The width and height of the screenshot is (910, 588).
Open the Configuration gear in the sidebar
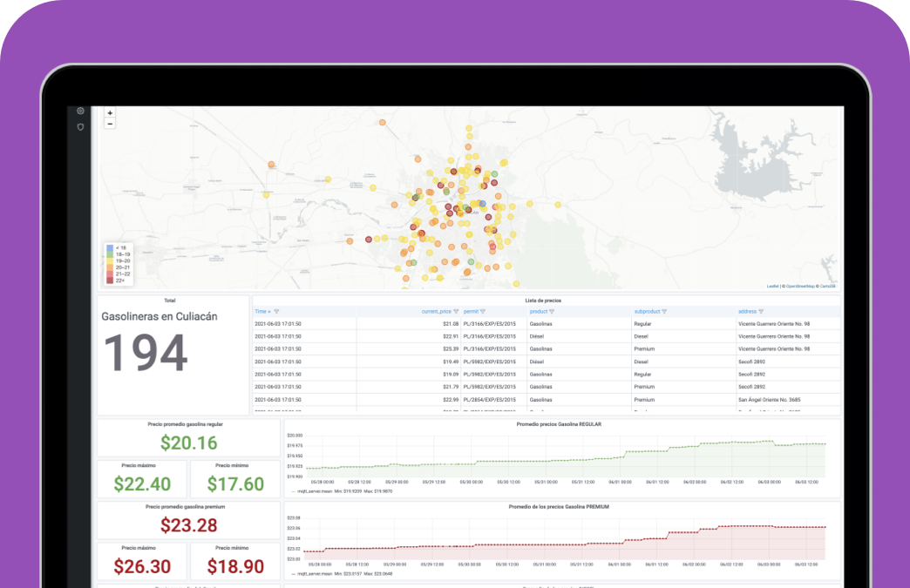81,111
